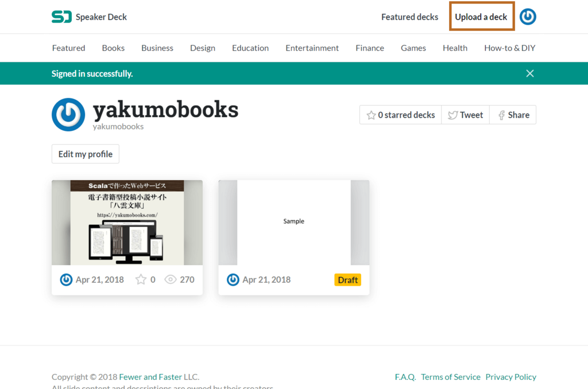This screenshot has width=588, height=389.
Task: Click the 270 view count
Action: click(x=187, y=279)
